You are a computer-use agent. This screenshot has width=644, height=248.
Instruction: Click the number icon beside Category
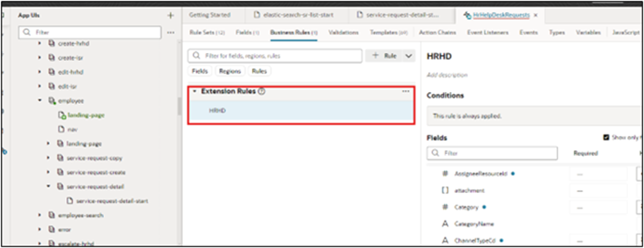[445, 207]
